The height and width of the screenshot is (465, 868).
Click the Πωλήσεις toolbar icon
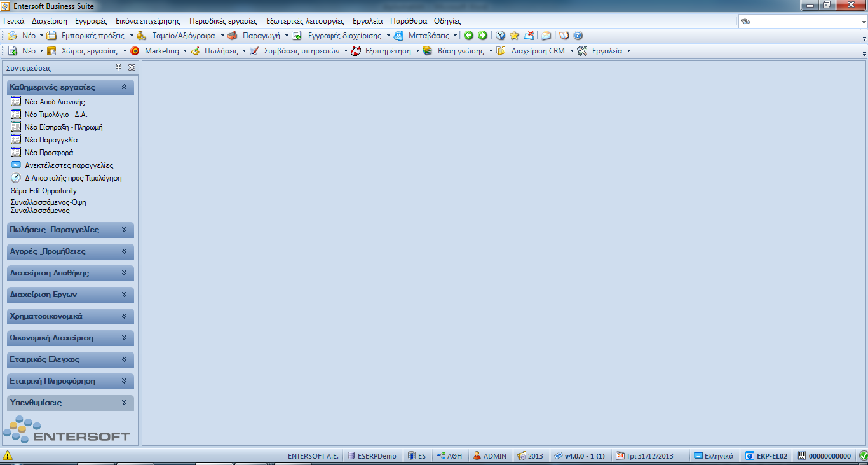pyautogui.click(x=195, y=51)
